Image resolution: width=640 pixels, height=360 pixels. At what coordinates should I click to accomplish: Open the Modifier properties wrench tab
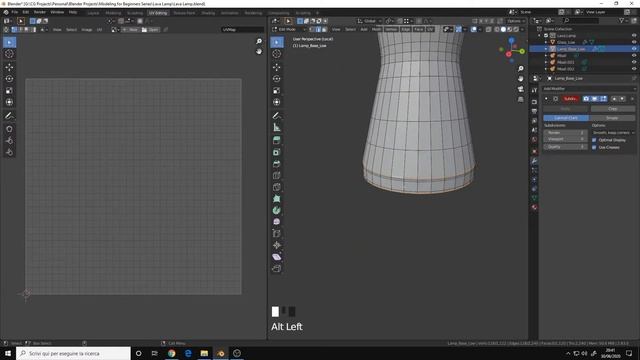(534, 161)
